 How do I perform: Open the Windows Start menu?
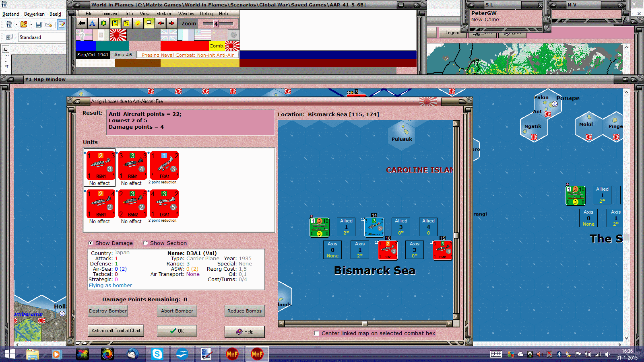10,354
